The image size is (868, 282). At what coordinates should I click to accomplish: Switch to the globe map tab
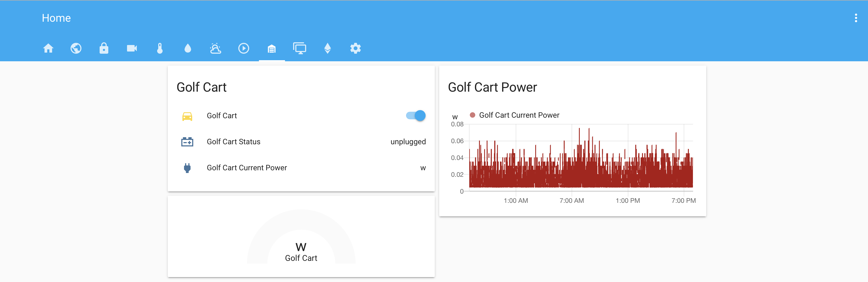[x=76, y=49]
